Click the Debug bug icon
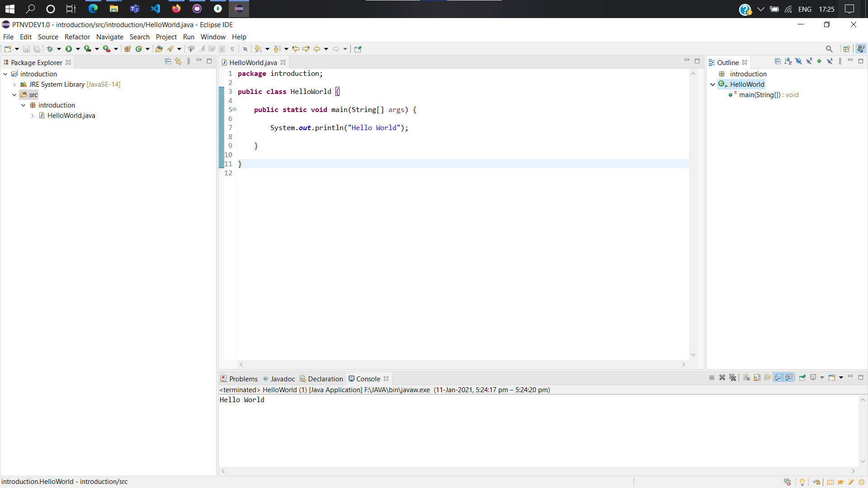This screenshot has width=868, height=488. pos(50,49)
